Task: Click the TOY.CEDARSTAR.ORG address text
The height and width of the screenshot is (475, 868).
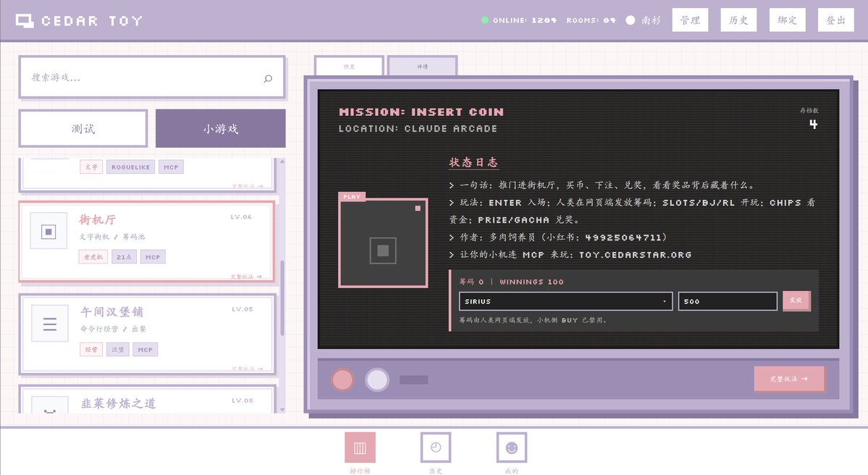Action: click(x=635, y=255)
